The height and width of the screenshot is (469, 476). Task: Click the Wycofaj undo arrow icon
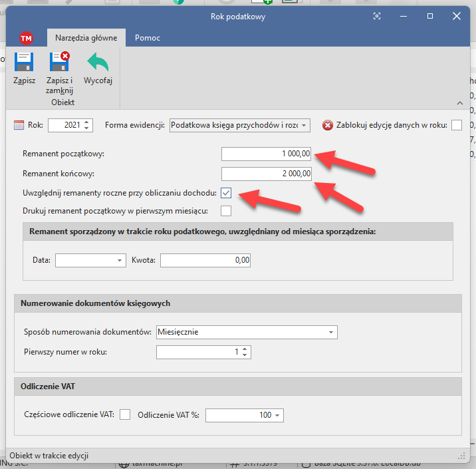(98, 63)
